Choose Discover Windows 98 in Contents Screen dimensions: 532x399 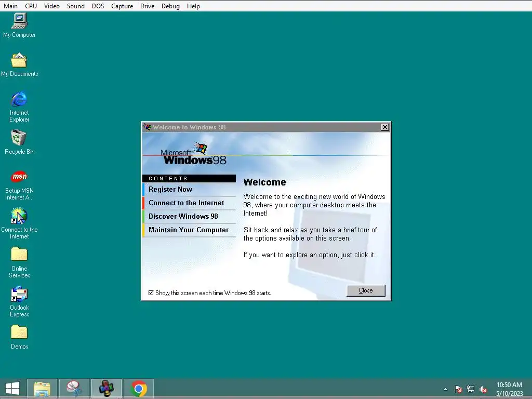[189, 217]
